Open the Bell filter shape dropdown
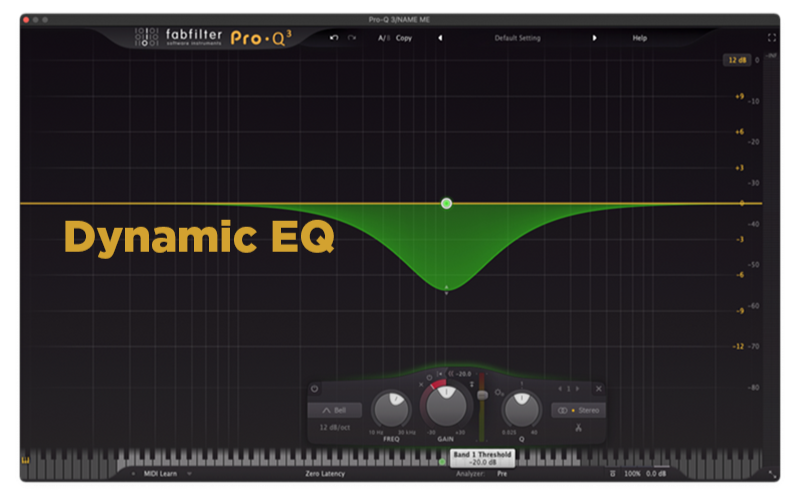 click(335, 410)
